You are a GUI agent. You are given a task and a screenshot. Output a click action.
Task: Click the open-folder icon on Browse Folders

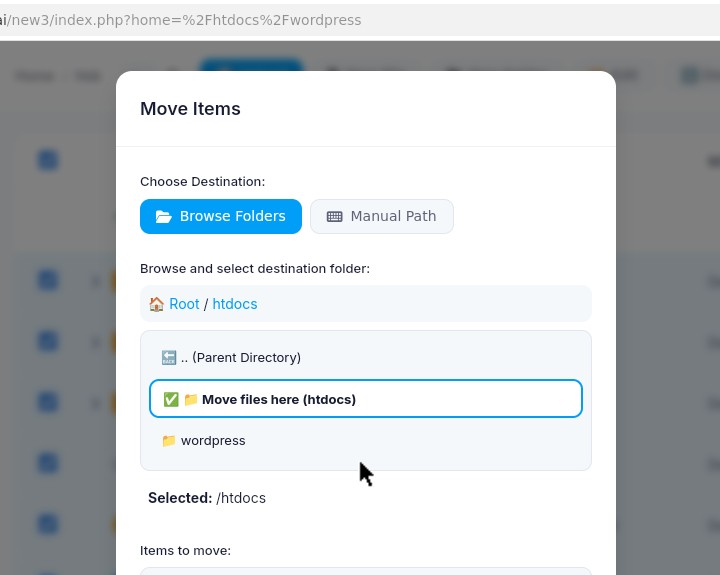tap(163, 217)
